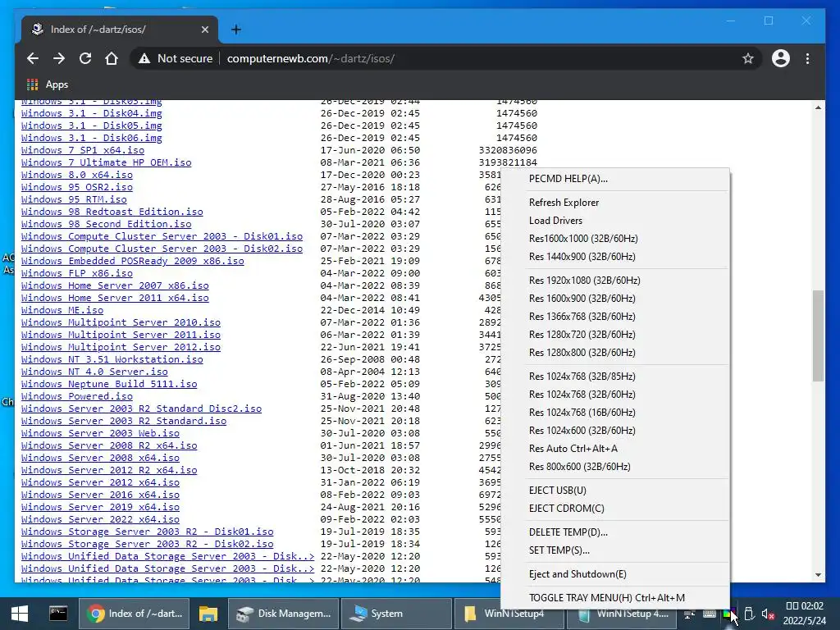The image size is (840, 630).
Task: Open the Chrome profile avatar
Action: tap(781, 58)
